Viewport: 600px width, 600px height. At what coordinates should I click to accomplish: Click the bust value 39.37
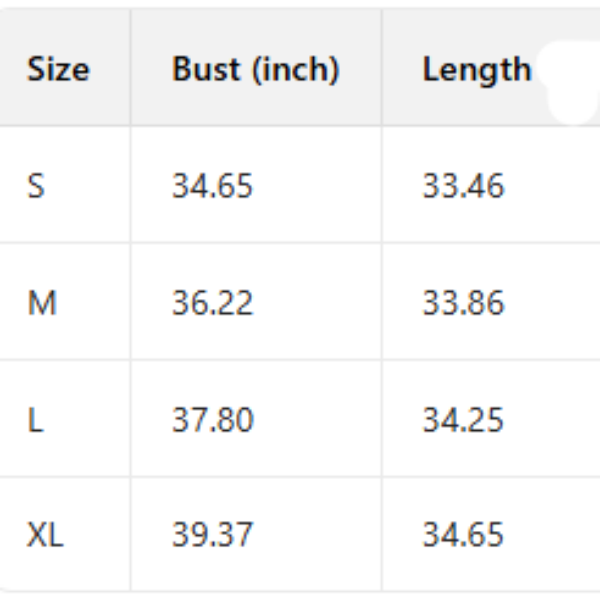point(212,536)
